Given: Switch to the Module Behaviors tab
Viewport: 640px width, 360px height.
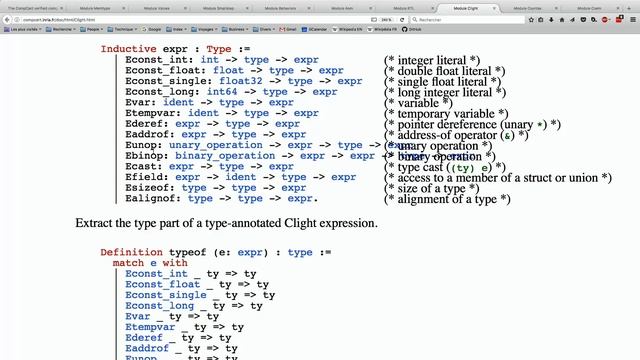Looking at the screenshot, I should coord(281,8).
